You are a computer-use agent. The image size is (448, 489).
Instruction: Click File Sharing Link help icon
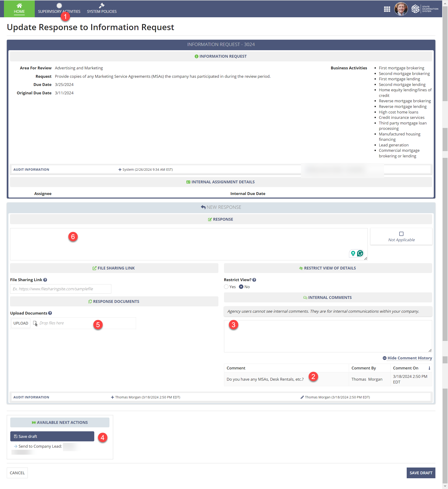tap(45, 280)
